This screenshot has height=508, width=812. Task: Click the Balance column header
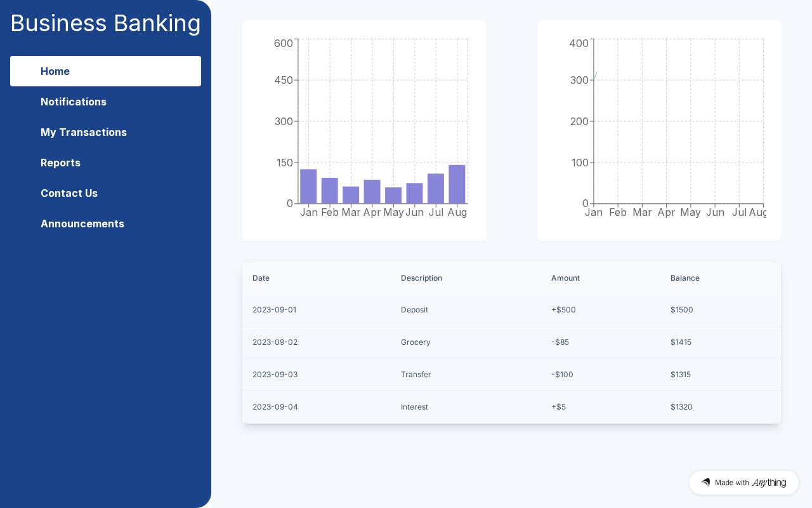(x=684, y=278)
